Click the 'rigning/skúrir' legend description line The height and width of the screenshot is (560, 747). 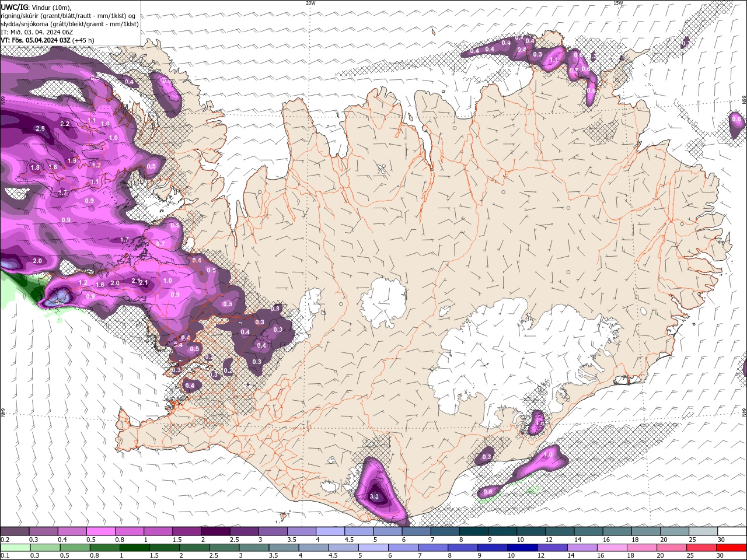click(67, 16)
